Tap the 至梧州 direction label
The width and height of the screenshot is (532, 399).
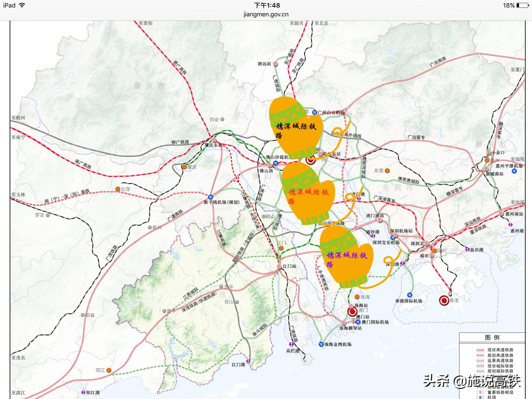18,118
